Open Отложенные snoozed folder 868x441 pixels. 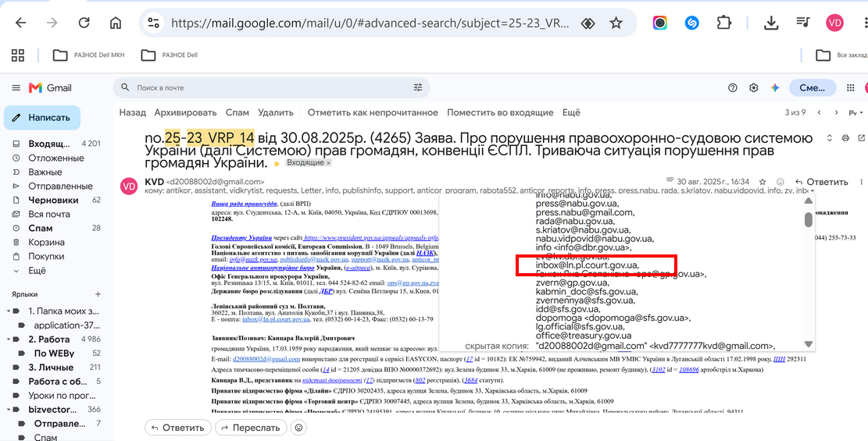click(55, 158)
